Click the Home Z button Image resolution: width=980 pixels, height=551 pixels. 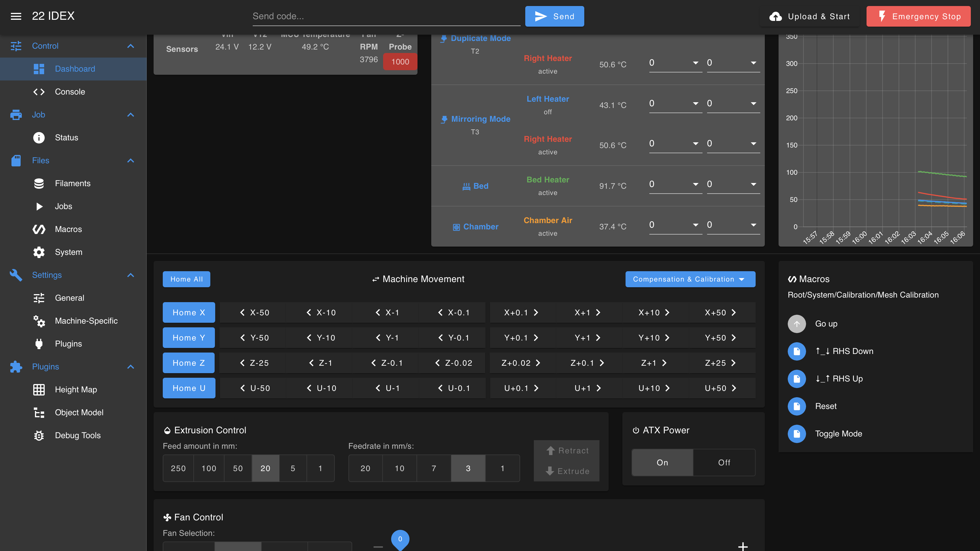(189, 363)
